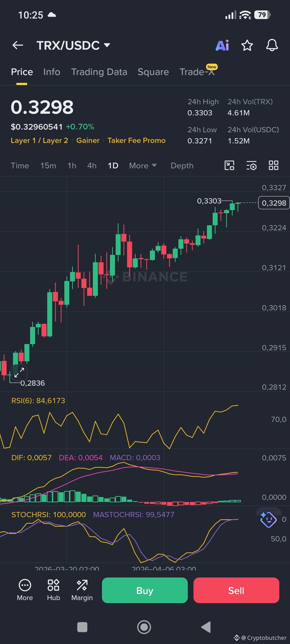Open the Gainer tag

tap(88, 141)
